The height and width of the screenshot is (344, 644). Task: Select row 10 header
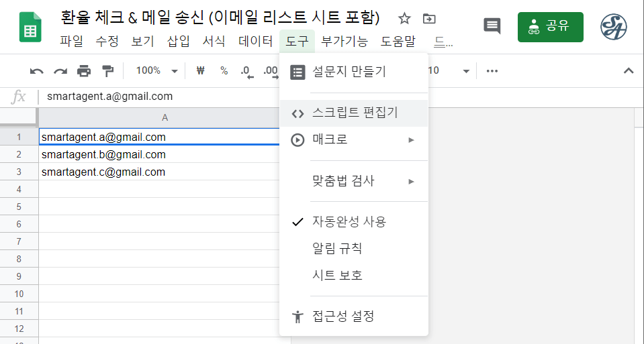(x=19, y=294)
